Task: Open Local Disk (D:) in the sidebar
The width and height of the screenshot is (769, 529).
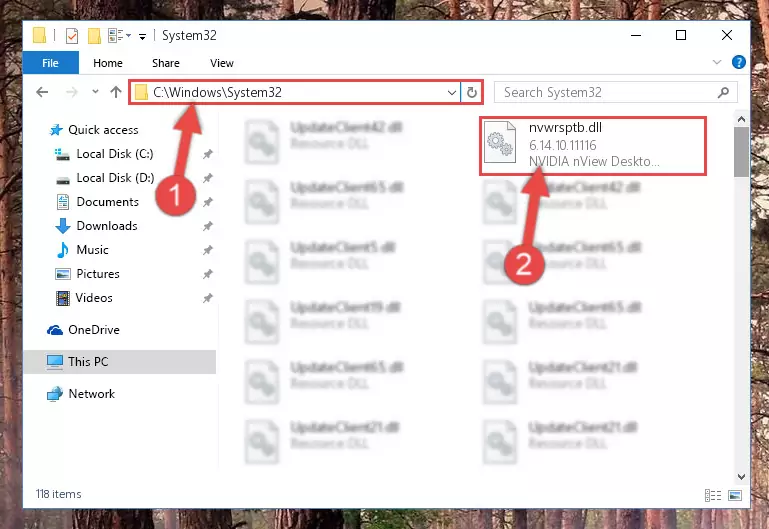Action: (115, 178)
